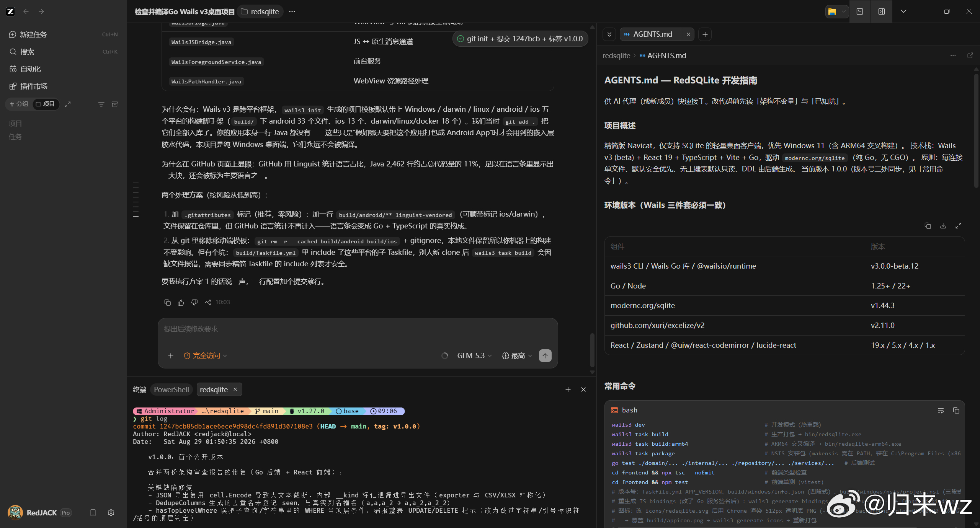Go back with the left arrow
This screenshot has height=528, width=980.
tap(26, 11)
